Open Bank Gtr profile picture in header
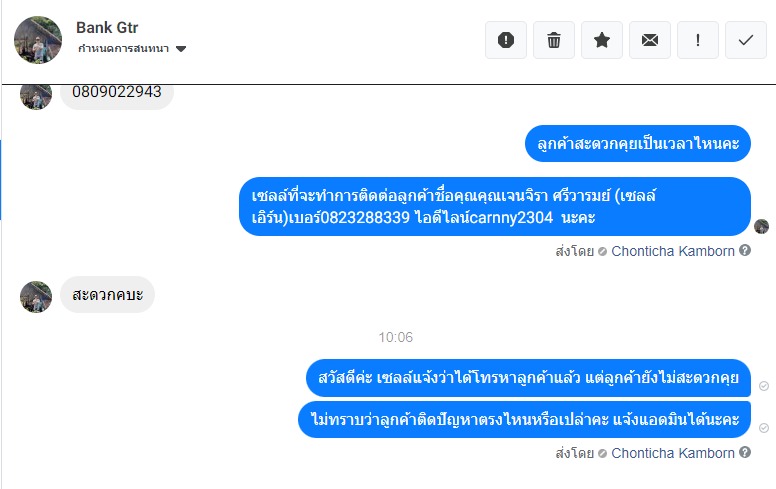 (x=38, y=40)
